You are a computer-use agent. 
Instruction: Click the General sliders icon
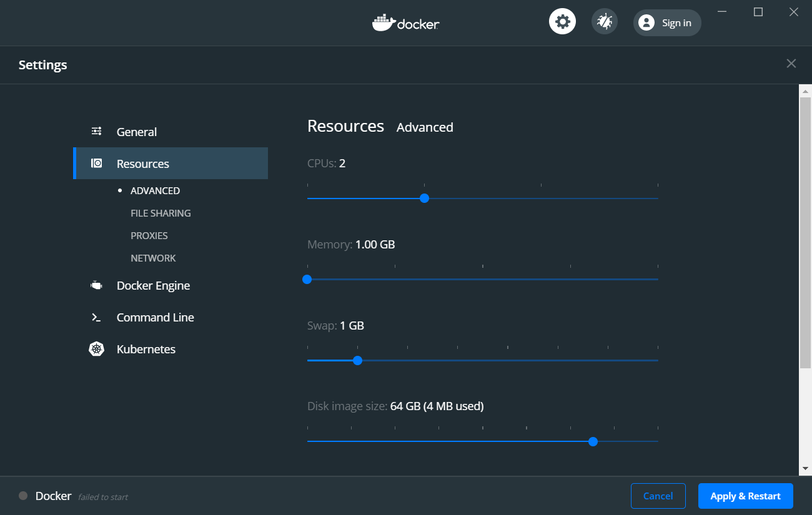tap(96, 131)
